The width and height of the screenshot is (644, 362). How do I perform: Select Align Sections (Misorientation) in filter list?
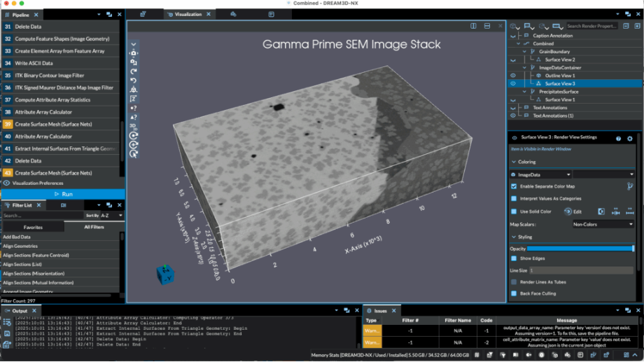[34, 274]
